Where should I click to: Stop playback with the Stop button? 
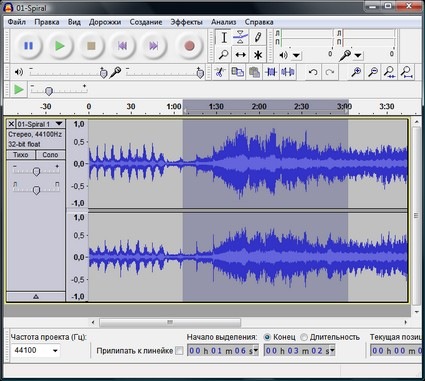click(x=91, y=46)
